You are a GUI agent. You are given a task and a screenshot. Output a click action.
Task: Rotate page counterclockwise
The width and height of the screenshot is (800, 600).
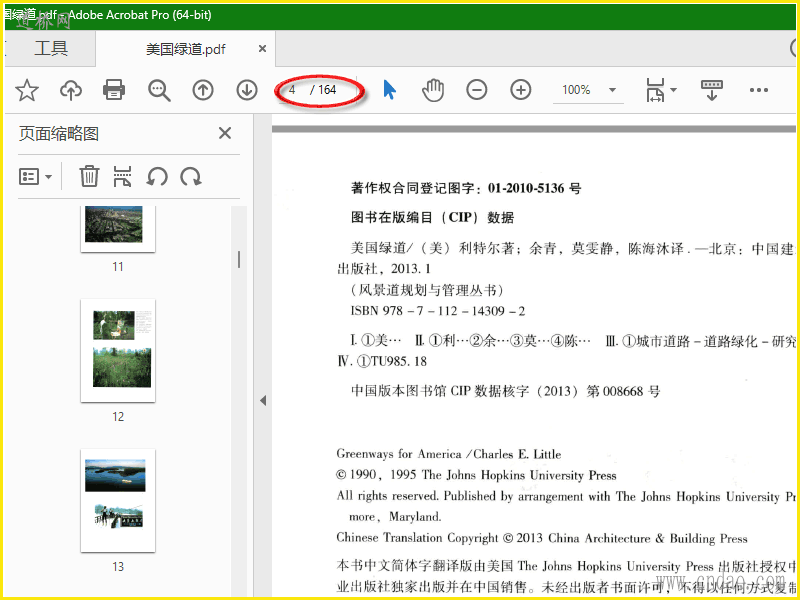point(157,177)
